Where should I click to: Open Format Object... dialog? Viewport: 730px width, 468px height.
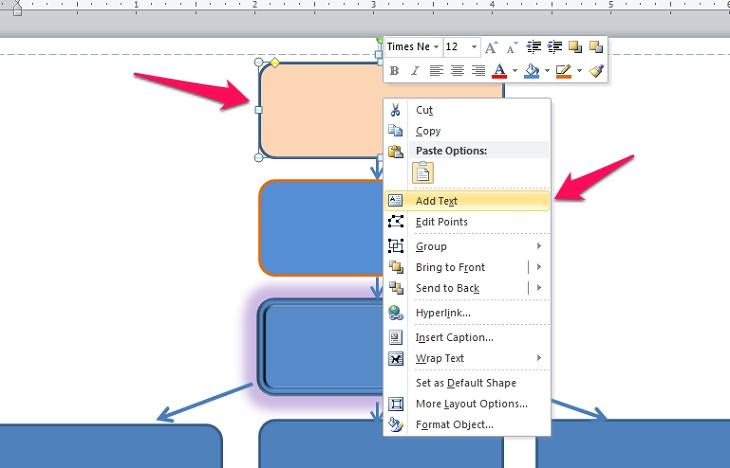(x=454, y=425)
